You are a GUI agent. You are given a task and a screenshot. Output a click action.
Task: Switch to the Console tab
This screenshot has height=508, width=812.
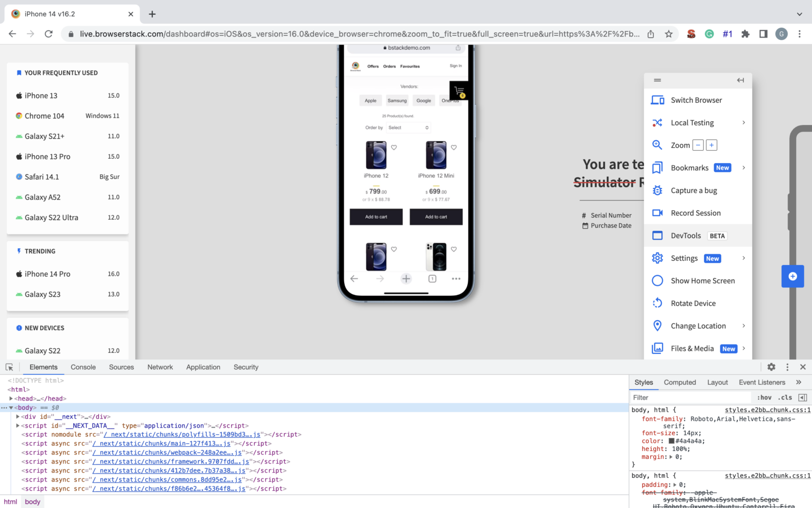[x=83, y=367]
